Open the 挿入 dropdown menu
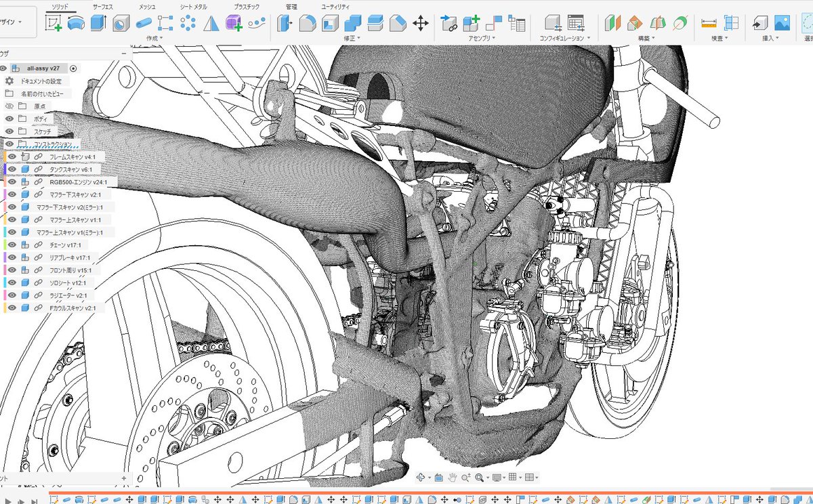Screen dimensions: 813x504 tap(770, 39)
